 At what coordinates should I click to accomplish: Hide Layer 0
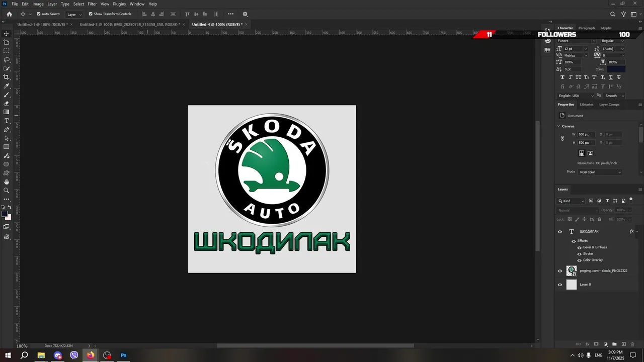pyautogui.click(x=560, y=285)
